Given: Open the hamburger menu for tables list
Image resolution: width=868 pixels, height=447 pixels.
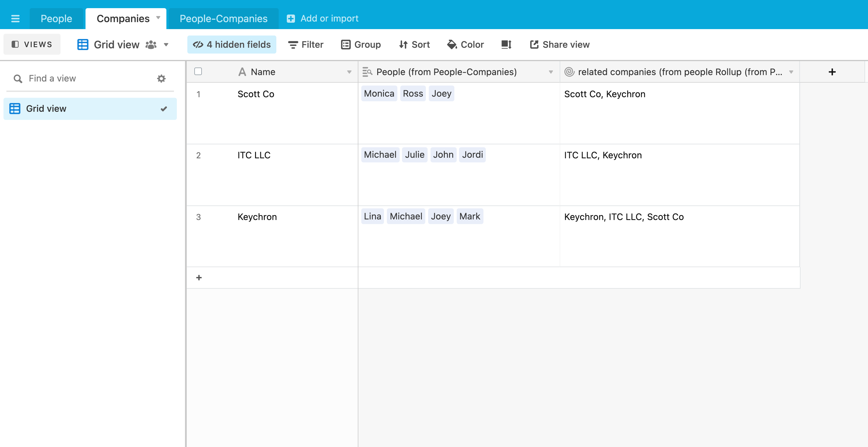Looking at the screenshot, I should coord(15,19).
